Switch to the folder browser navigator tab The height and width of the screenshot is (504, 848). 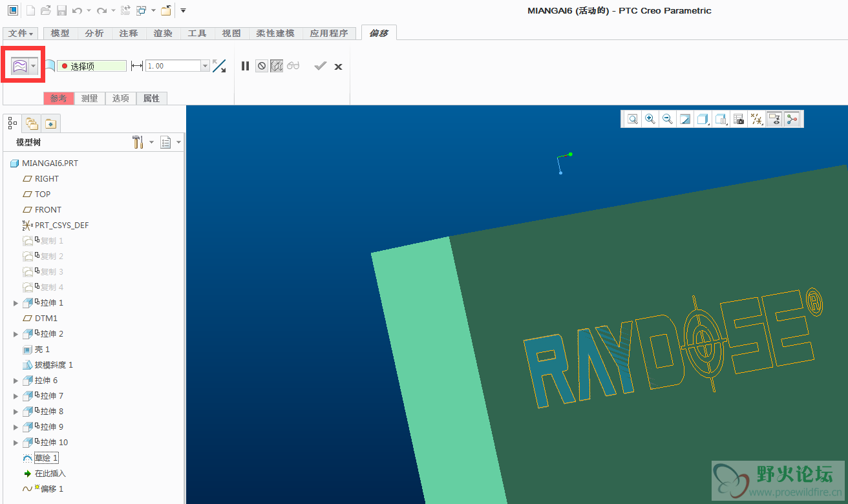pyautogui.click(x=32, y=123)
